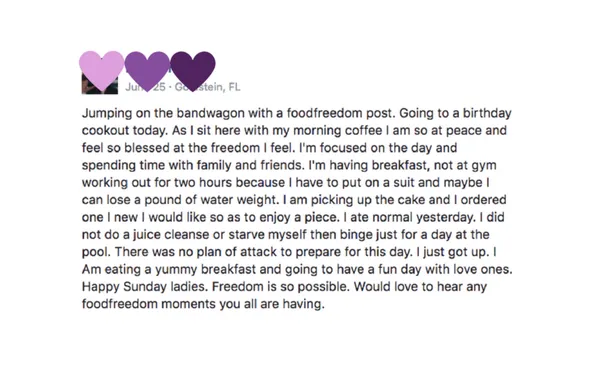Click the dark purple heart icon
This screenshot has width=600, height=375.
click(192, 71)
